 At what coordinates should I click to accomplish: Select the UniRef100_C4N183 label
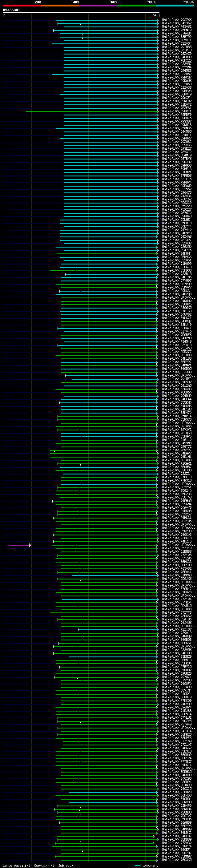click(x=177, y=358)
